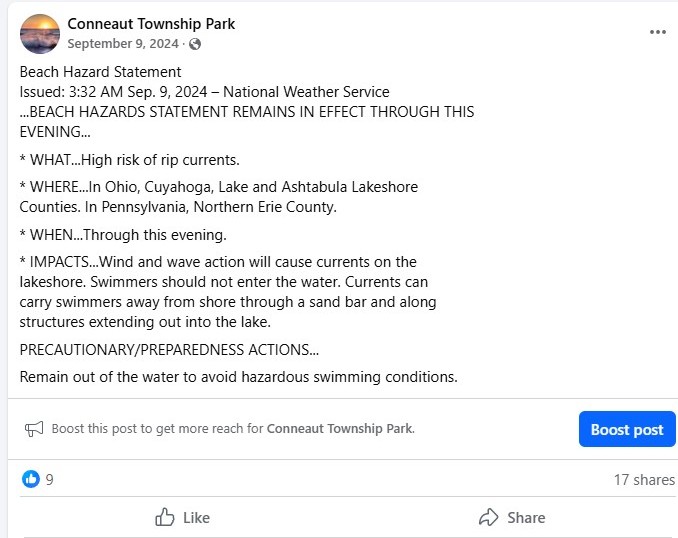Click the WHEN Through this evening line
The width and height of the screenshot is (678, 538).
(x=123, y=235)
